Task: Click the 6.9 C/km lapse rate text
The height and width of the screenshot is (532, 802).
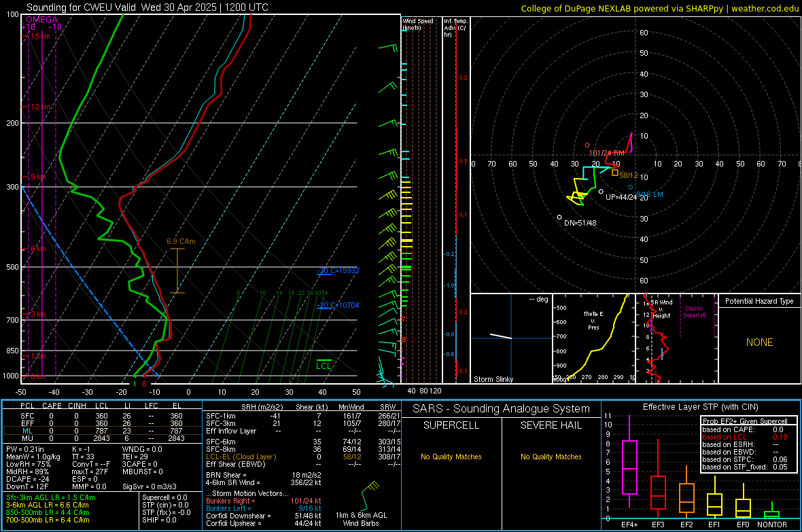Action: pyautogui.click(x=181, y=241)
